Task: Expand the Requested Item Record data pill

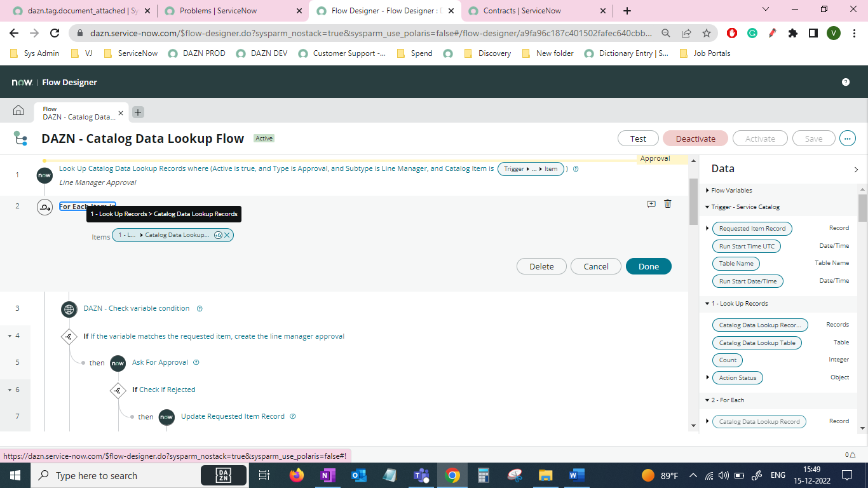Action: click(707, 228)
